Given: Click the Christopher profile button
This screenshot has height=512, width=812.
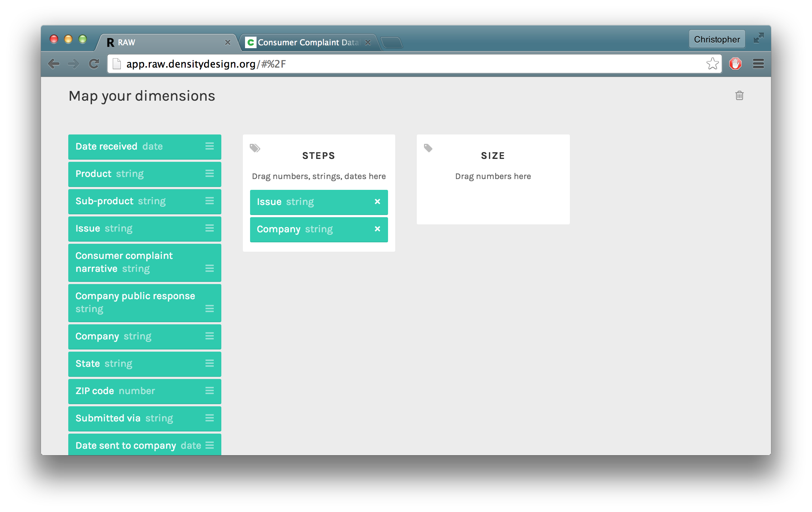Looking at the screenshot, I should [x=717, y=39].
